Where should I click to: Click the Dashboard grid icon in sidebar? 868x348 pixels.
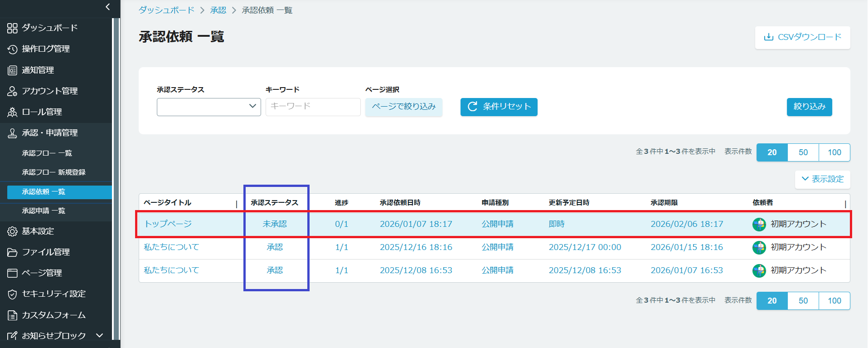[12, 28]
